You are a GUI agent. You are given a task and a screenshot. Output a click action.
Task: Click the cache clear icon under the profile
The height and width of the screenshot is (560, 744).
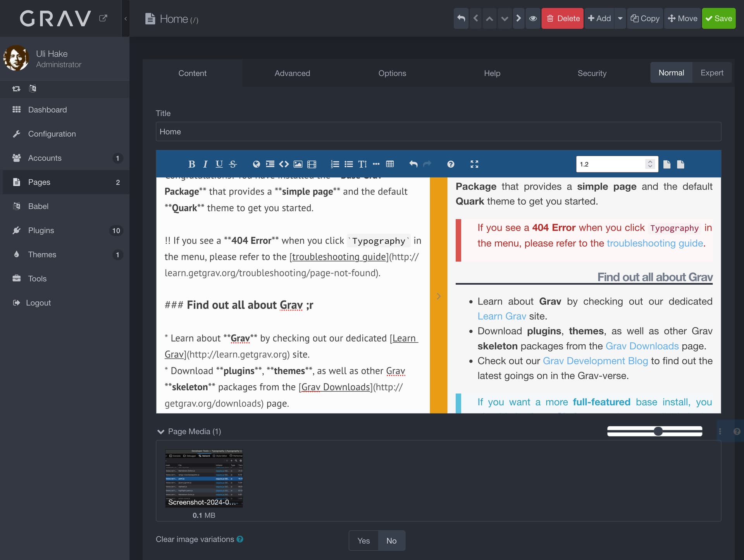coord(16,89)
